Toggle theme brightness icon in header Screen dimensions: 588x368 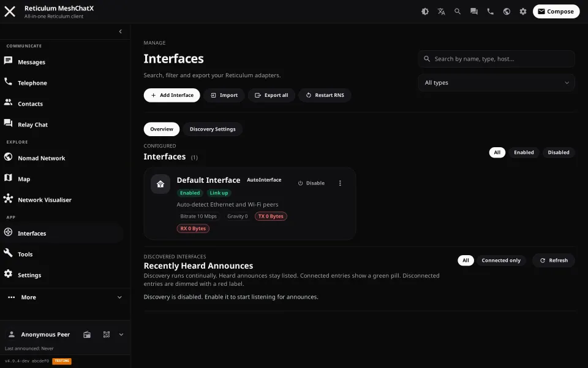(425, 11)
